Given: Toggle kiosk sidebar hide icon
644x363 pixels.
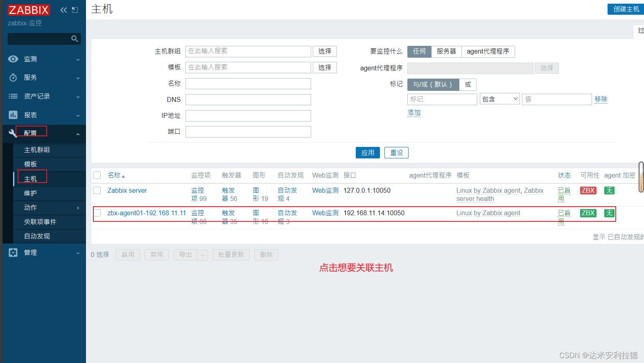Looking at the screenshot, I should click(x=75, y=10).
